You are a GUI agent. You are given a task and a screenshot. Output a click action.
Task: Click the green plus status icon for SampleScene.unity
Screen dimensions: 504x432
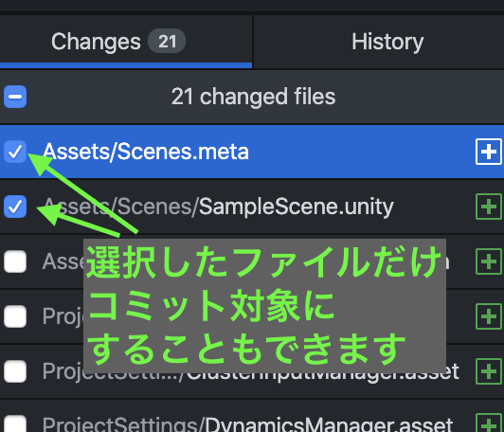click(x=489, y=207)
